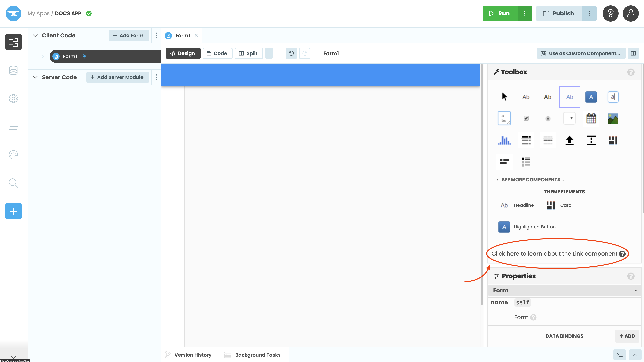Click the self name field
Screen dimensions: 644x362
[522, 302]
